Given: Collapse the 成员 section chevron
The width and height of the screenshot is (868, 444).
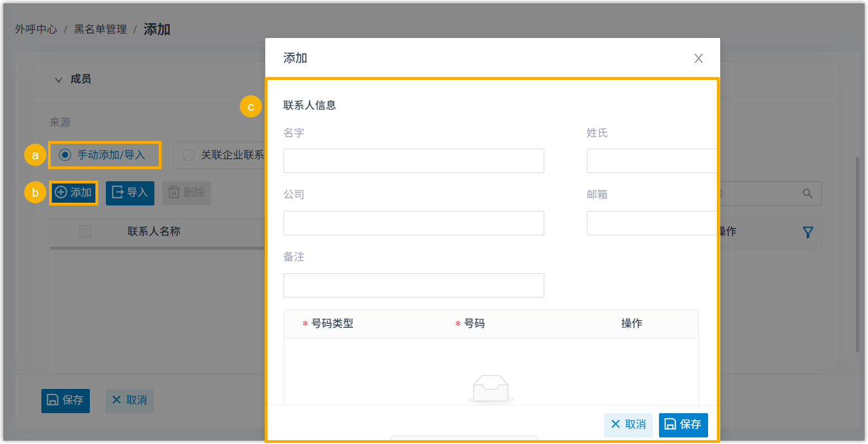Looking at the screenshot, I should click(58, 80).
